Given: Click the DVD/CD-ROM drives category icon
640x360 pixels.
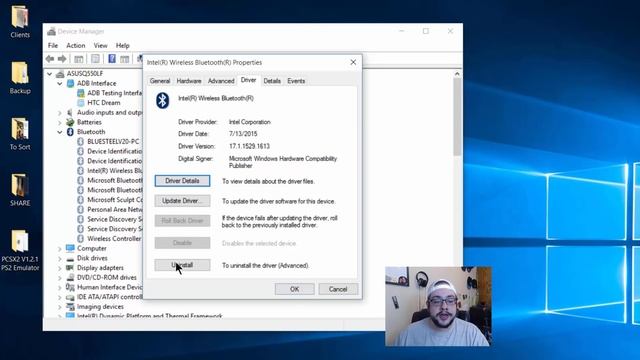Looking at the screenshot, I should (70, 278).
